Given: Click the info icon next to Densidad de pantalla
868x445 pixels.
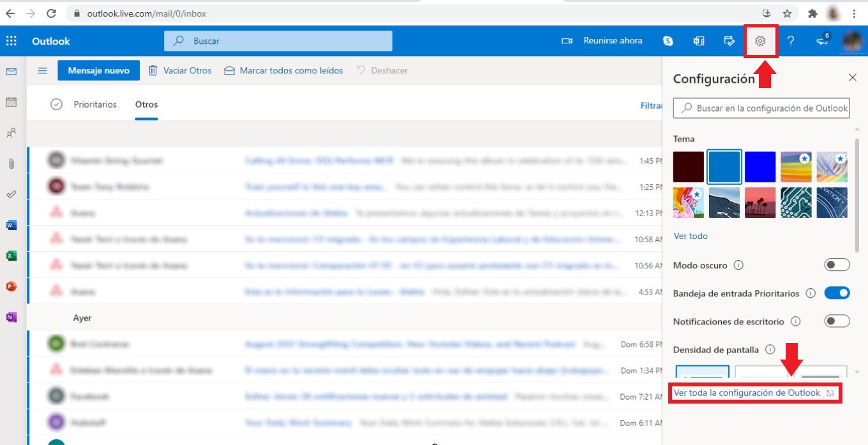Looking at the screenshot, I should tap(770, 349).
